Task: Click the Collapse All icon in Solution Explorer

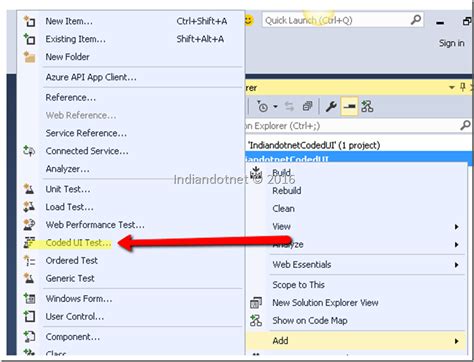Action: tap(307, 107)
